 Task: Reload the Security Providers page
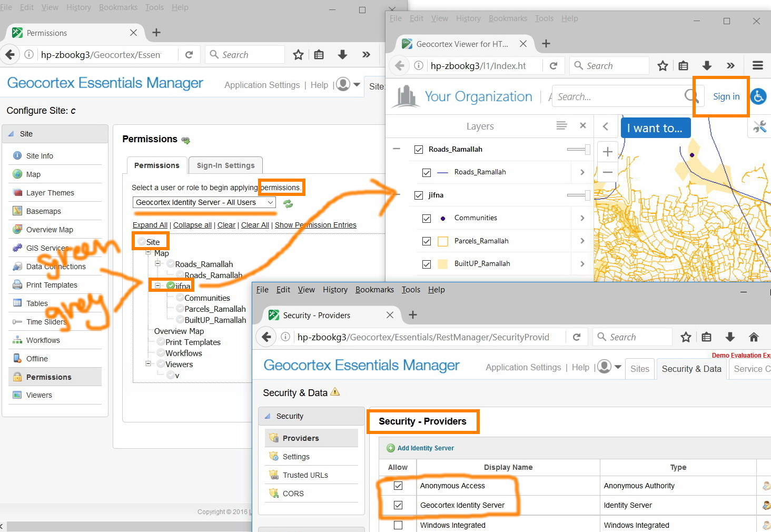pyautogui.click(x=577, y=337)
